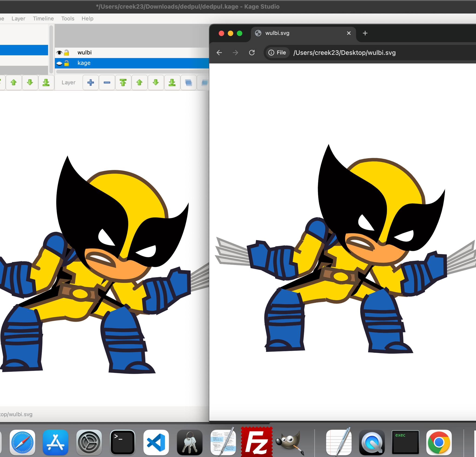The width and height of the screenshot is (476, 457).
Task: Move layer to top in Layer toolbar
Action: point(123,83)
